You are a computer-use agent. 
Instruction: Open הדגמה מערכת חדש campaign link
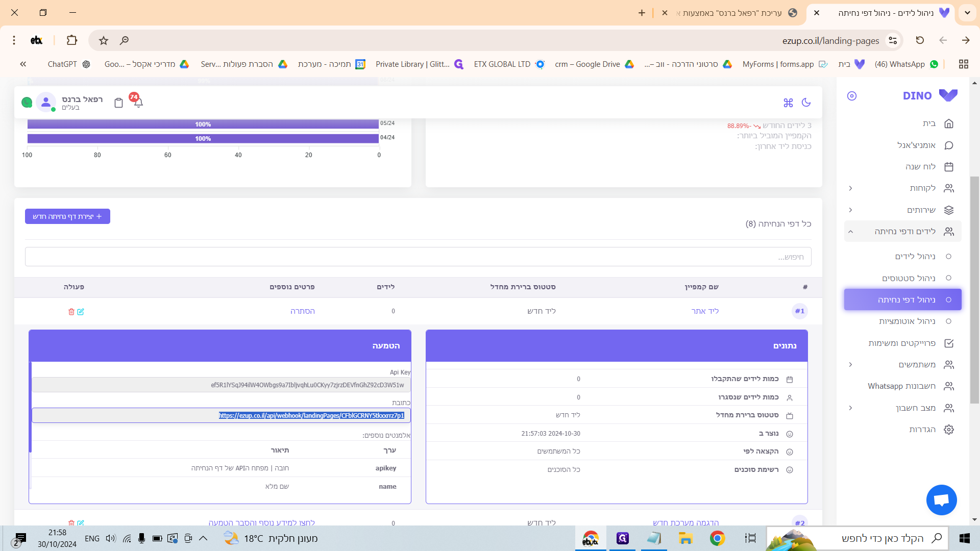[686, 522]
